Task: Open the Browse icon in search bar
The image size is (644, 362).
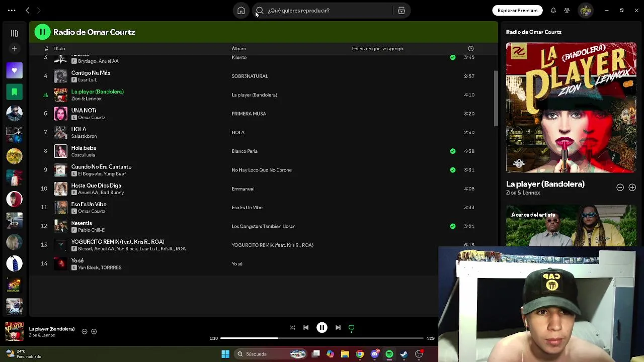Action: point(401,11)
